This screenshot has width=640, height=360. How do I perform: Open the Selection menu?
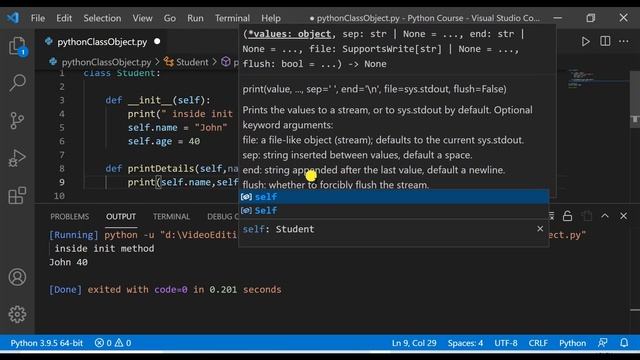coord(102,18)
